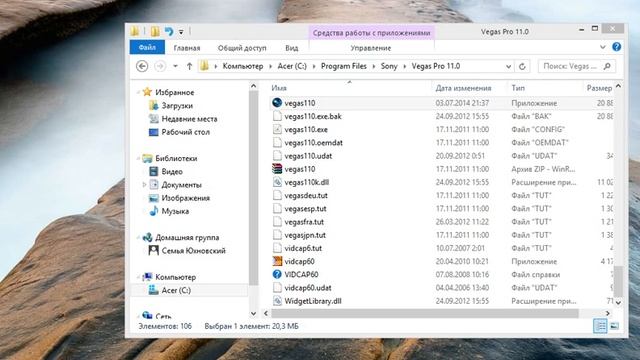The width and height of the screenshot is (640, 360).
Task: Select the vidcap60.udat file
Action: (x=308, y=288)
